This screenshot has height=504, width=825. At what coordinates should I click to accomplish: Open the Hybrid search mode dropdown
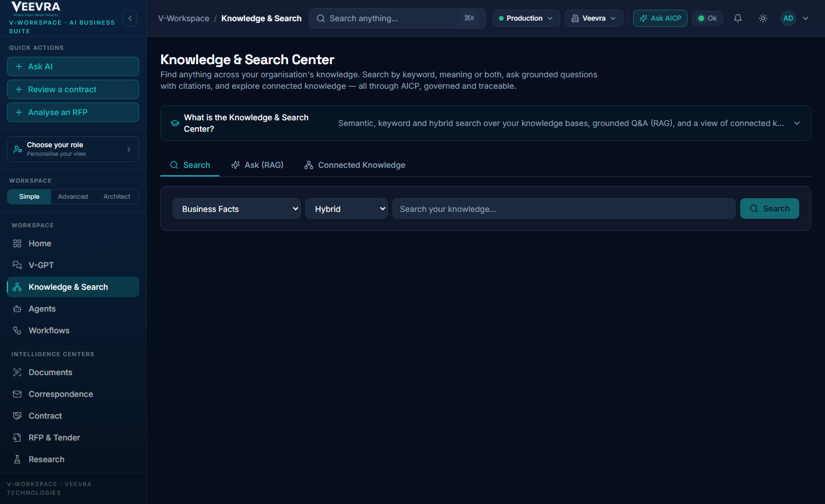pos(347,208)
